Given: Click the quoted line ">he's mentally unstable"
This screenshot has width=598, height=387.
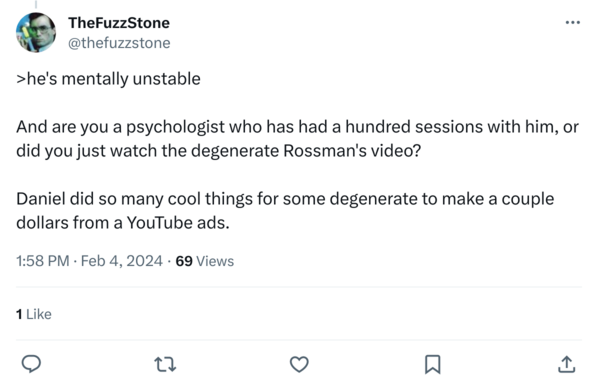Looking at the screenshot, I should point(108,79).
